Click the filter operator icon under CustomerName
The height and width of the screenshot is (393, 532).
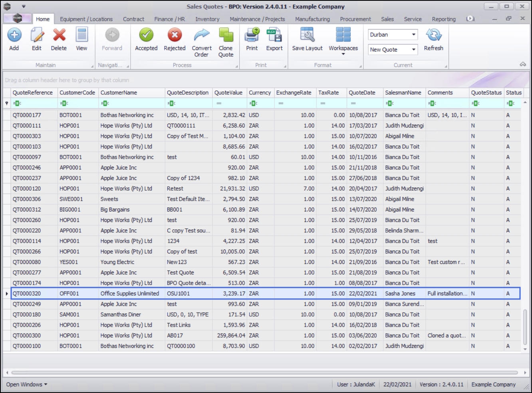pyautogui.click(x=105, y=103)
